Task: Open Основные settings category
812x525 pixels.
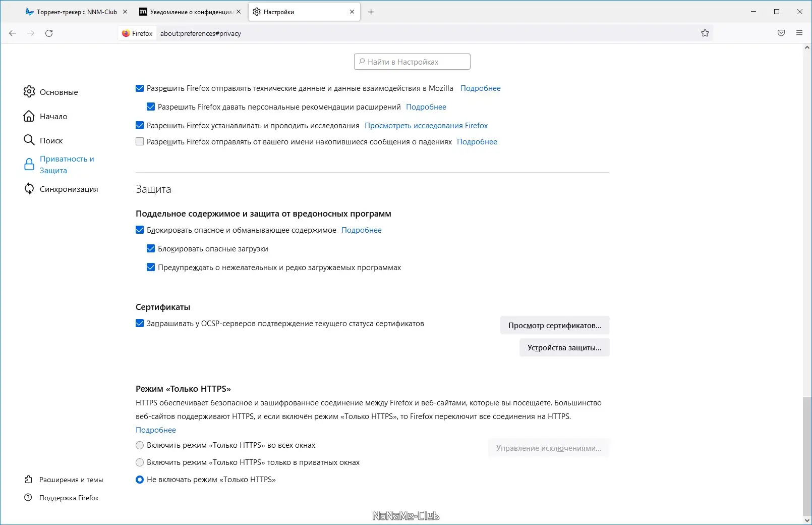Action: pos(59,92)
